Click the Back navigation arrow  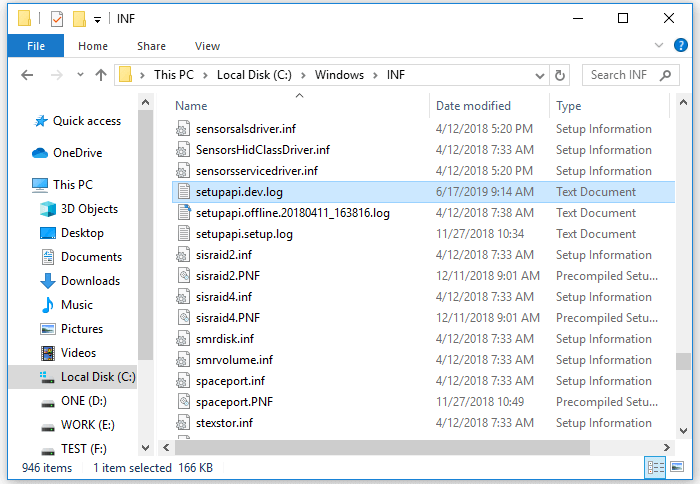pos(28,75)
